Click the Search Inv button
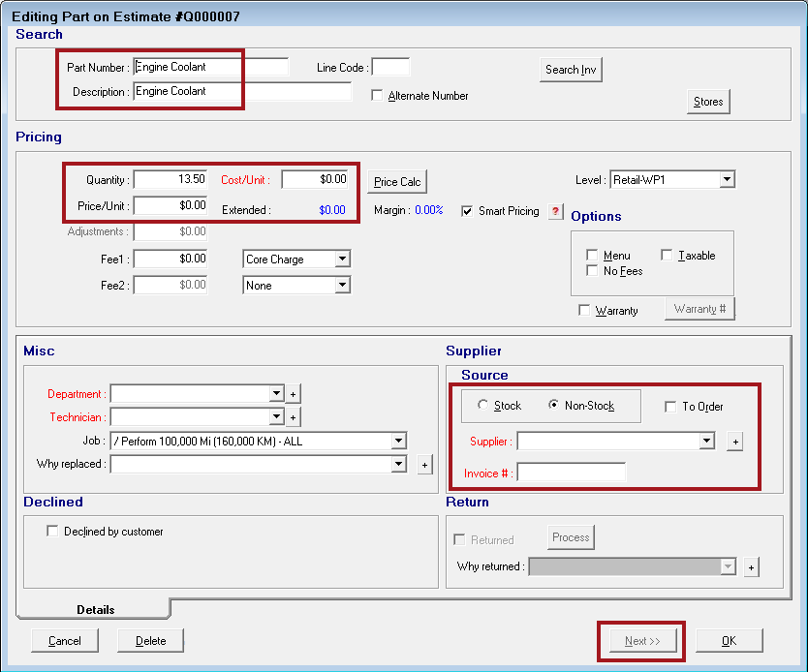Viewport: 808px width, 672px height. [x=570, y=70]
